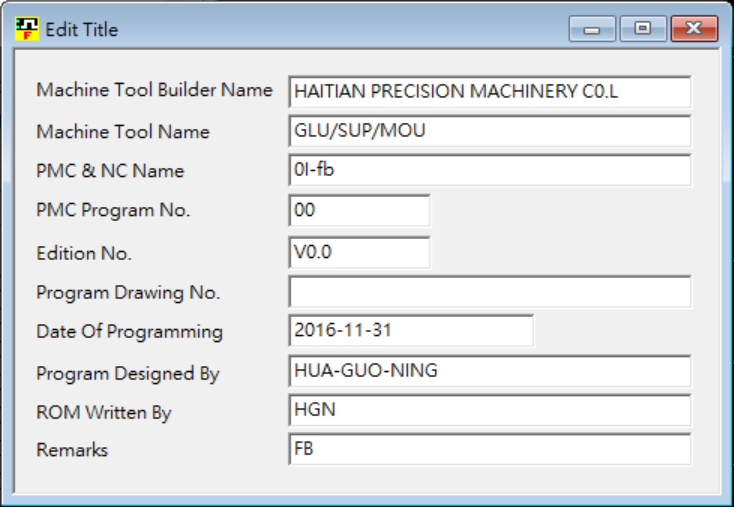Focus the Machine Tool Builder Name field
The width and height of the screenshot is (734, 507).
pos(490,91)
